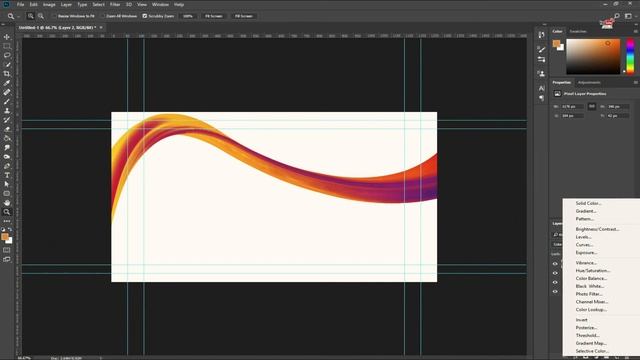Hide the bottom layer via its eye icon
This screenshot has height=360, width=640.
(x=555, y=291)
